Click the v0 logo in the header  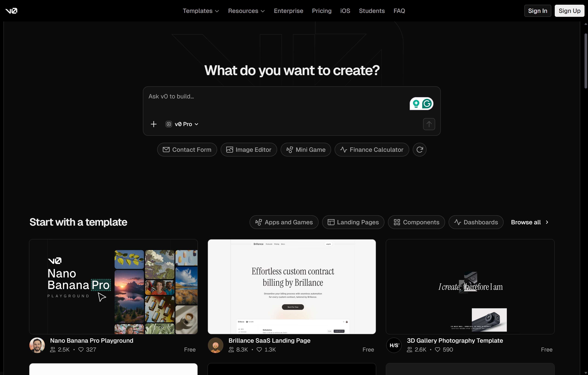pos(11,11)
